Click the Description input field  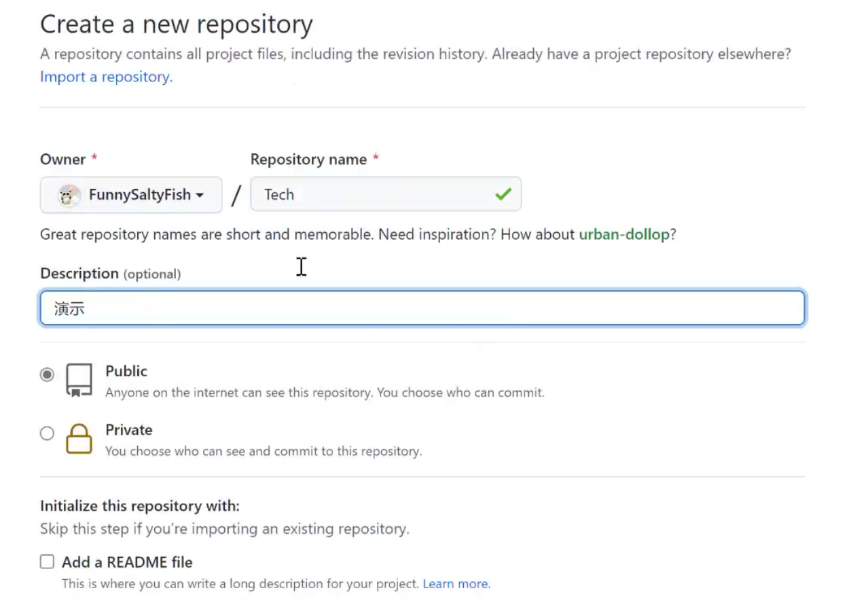click(422, 308)
